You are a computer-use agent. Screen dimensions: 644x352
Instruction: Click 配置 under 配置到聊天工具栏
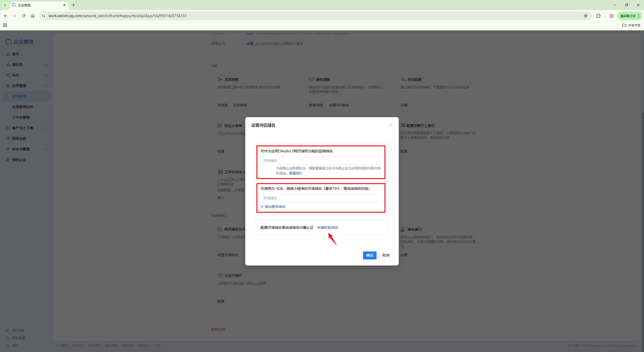point(404,151)
